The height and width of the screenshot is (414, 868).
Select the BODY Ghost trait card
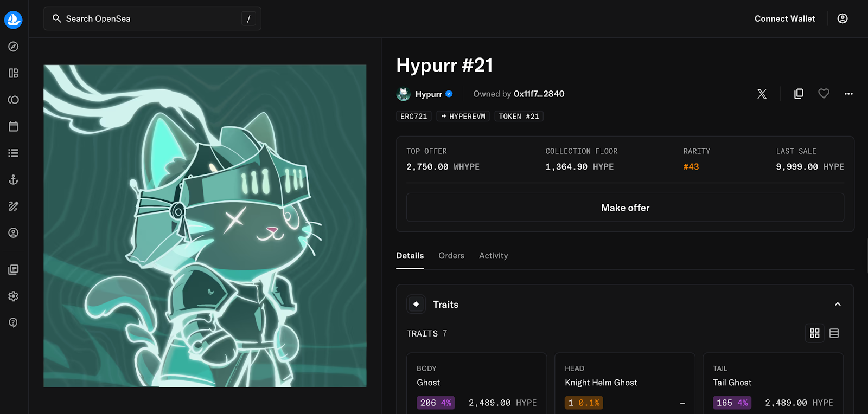click(477, 384)
